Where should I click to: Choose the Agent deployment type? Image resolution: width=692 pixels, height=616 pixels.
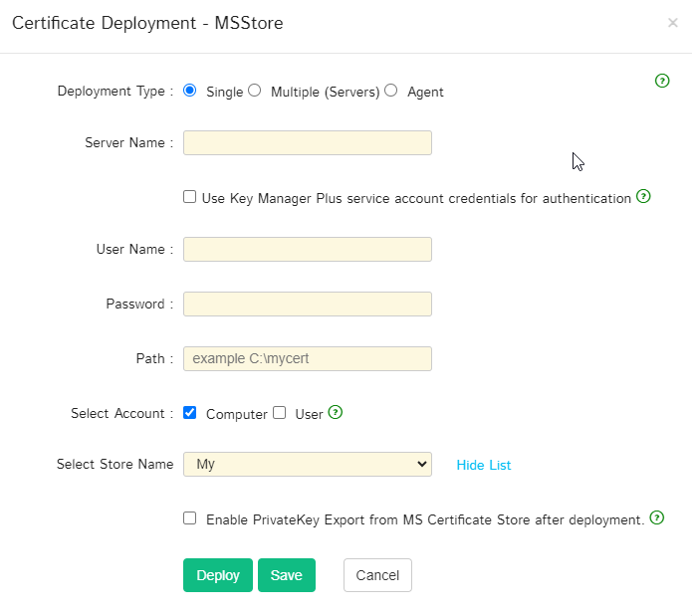pos(391,91)
